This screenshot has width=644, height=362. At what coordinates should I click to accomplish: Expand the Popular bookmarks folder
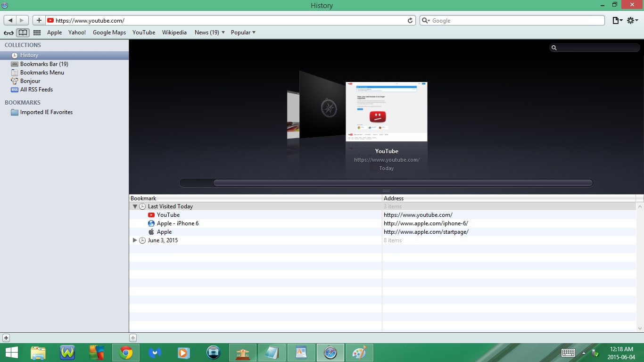[x=243, y=33]
